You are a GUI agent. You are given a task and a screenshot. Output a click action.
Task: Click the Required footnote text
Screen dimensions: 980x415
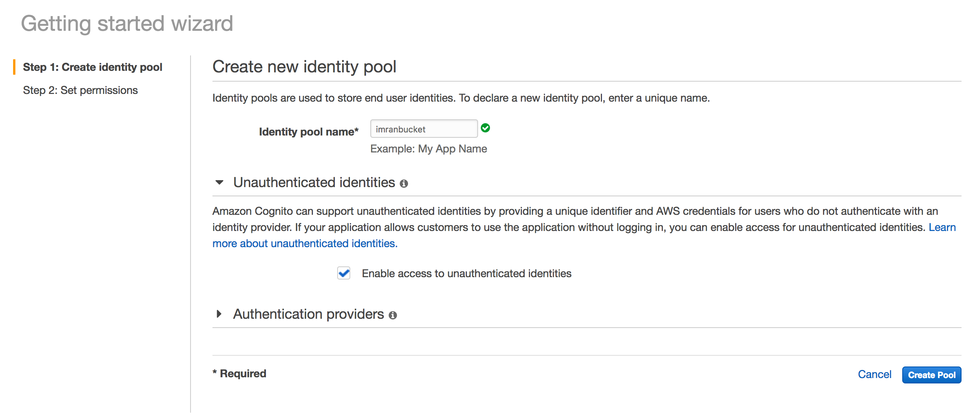tap(239, 373)
